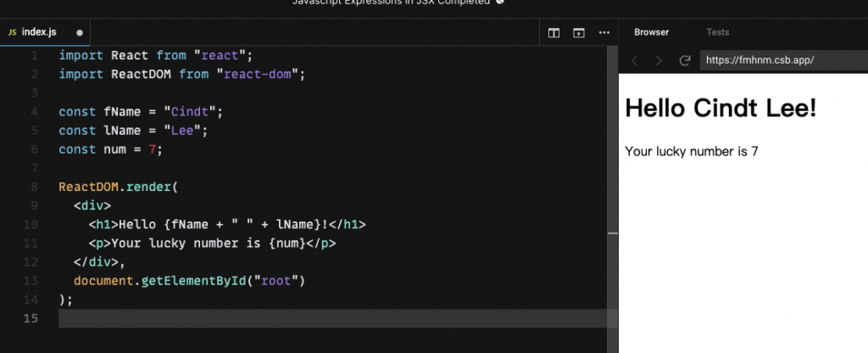Go back in the preview browser
This screenshot has height=353, width=868.
(x=634, y=60)
